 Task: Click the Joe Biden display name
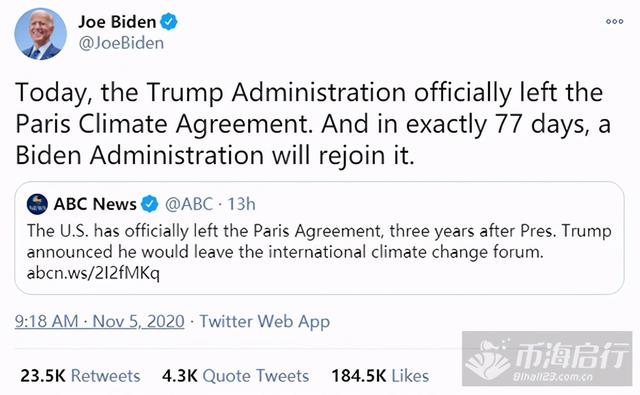pos(117,22)
